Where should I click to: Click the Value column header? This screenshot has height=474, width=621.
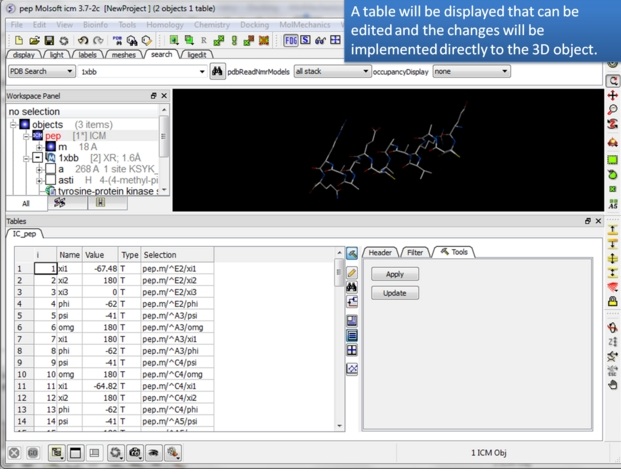coord(100,255)
